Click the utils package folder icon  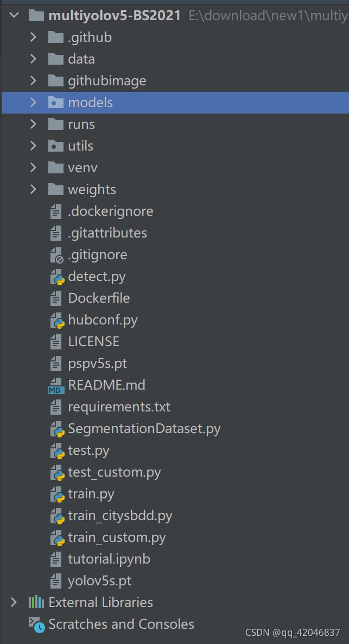[56, 146]
